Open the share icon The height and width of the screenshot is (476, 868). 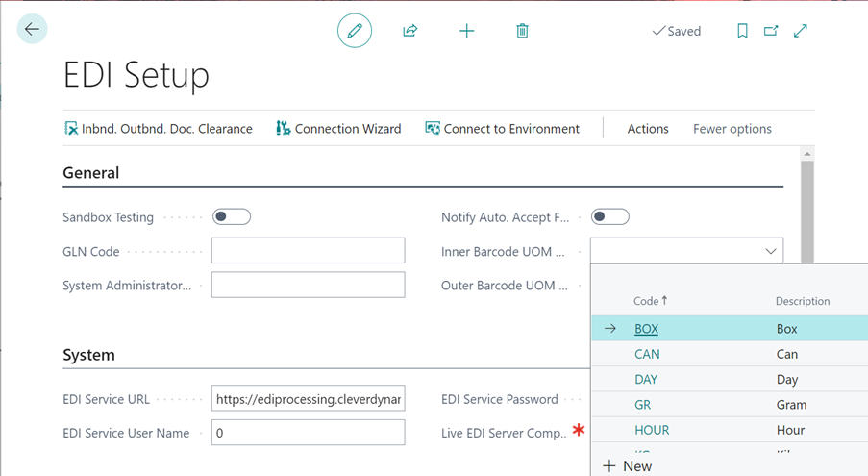pos(410,31)
